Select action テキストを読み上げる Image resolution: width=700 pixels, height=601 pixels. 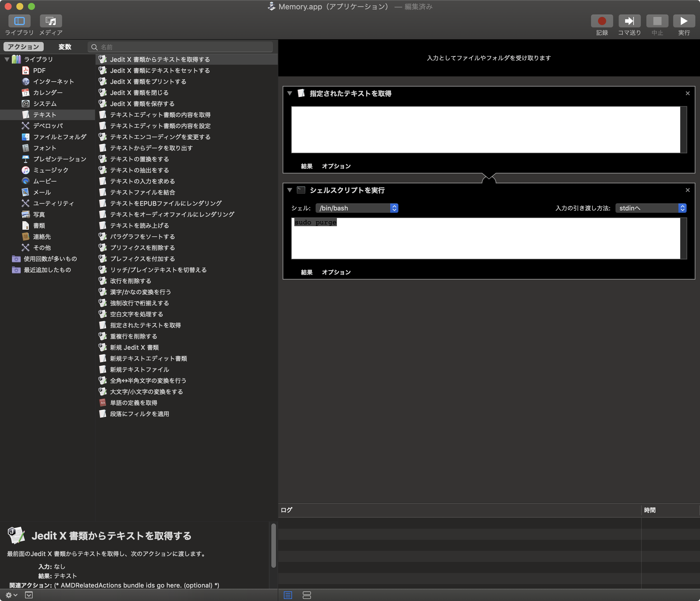pos(187,226)
